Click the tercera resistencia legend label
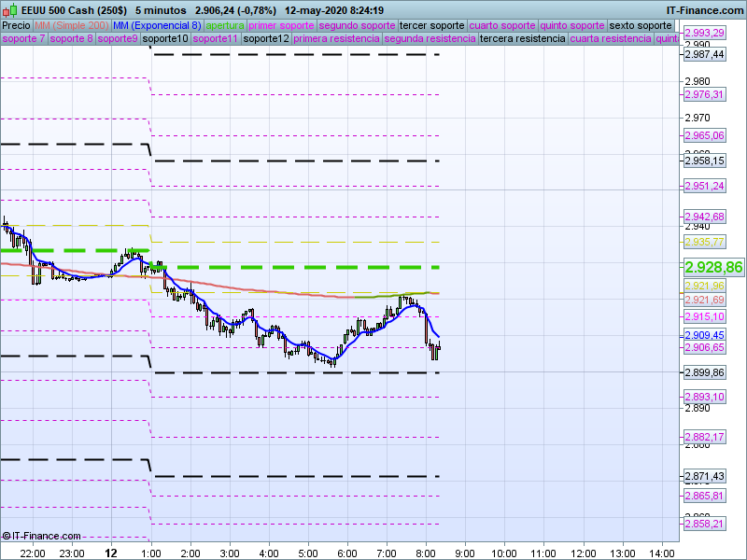 tap(522, 39)
